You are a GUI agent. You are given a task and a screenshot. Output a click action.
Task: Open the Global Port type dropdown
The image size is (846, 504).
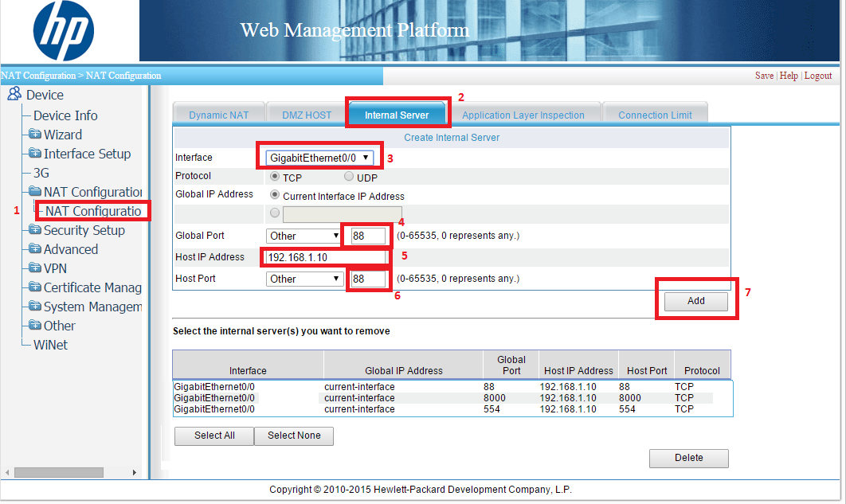(303, 236)
